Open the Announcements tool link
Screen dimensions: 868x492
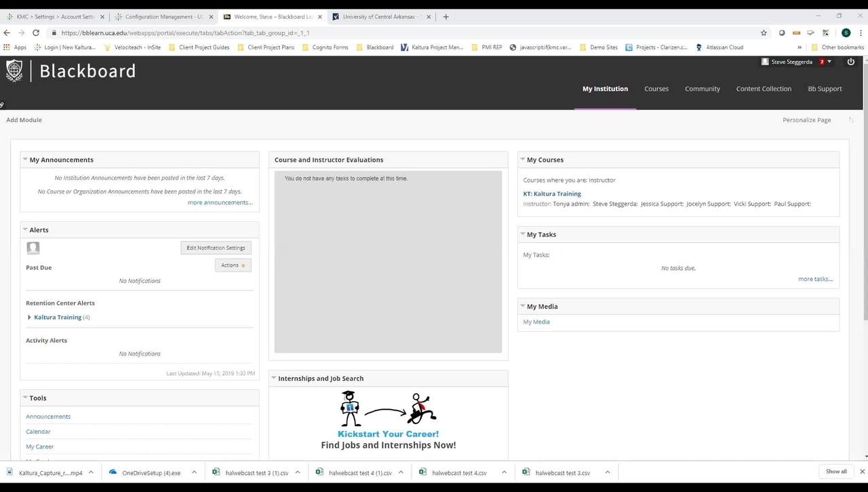(48, 417)
